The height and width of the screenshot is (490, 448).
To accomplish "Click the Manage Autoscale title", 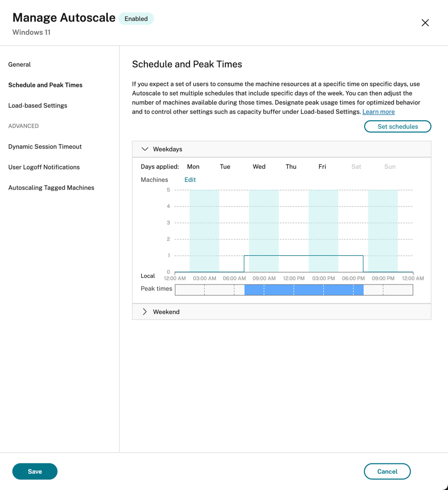I will point(64,18).
